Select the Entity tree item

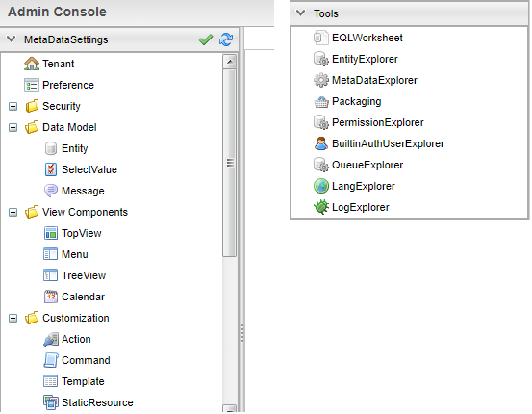(75, 148)
